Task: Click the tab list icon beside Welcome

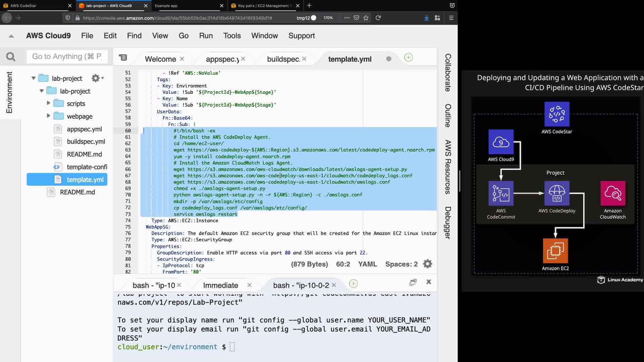Action: (x=123, y=58)
